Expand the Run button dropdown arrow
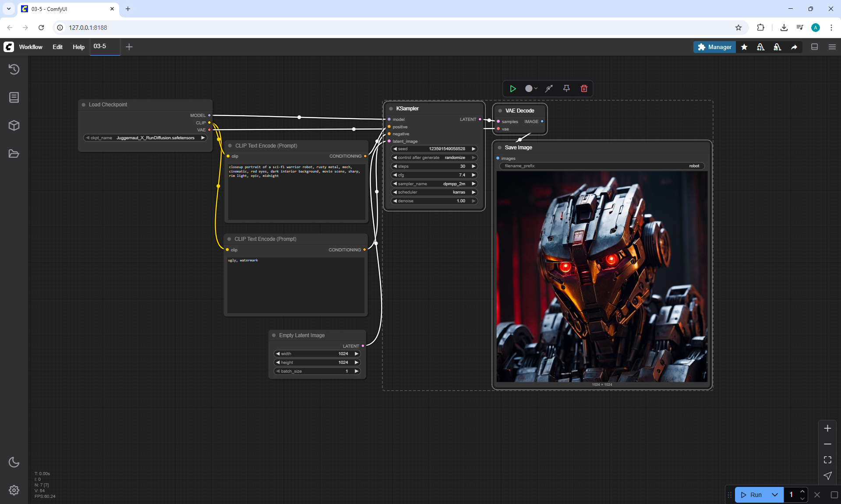 point(774,495)
